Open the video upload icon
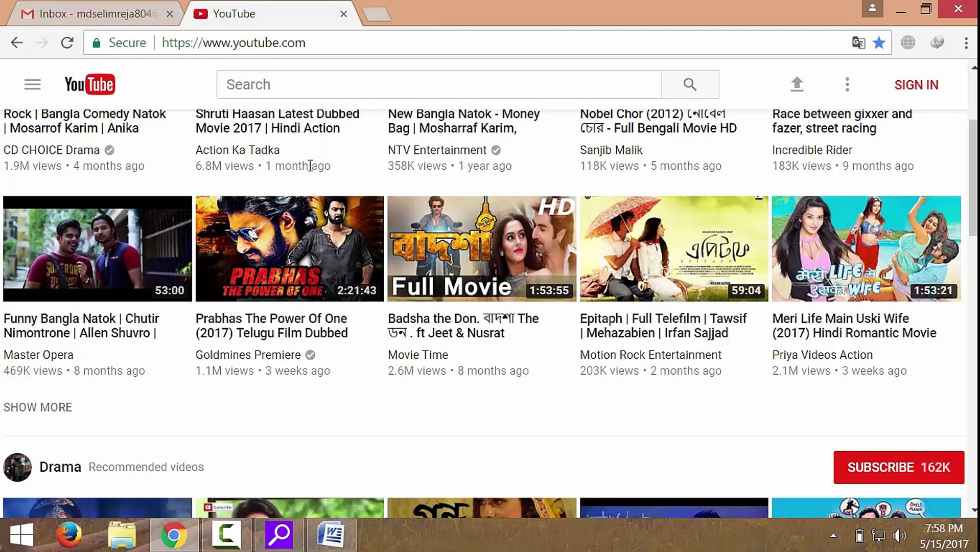This screenshot has width=980, height=552. pyautogui.click(x=797, y=84)
